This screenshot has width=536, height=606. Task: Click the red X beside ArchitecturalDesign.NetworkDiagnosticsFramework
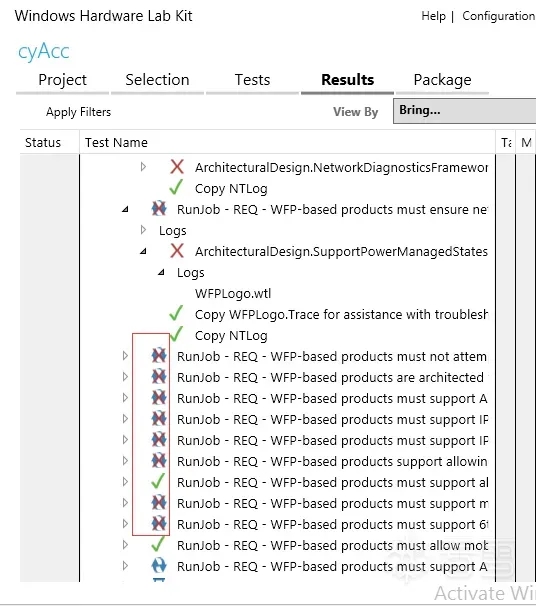pos(177,167)
